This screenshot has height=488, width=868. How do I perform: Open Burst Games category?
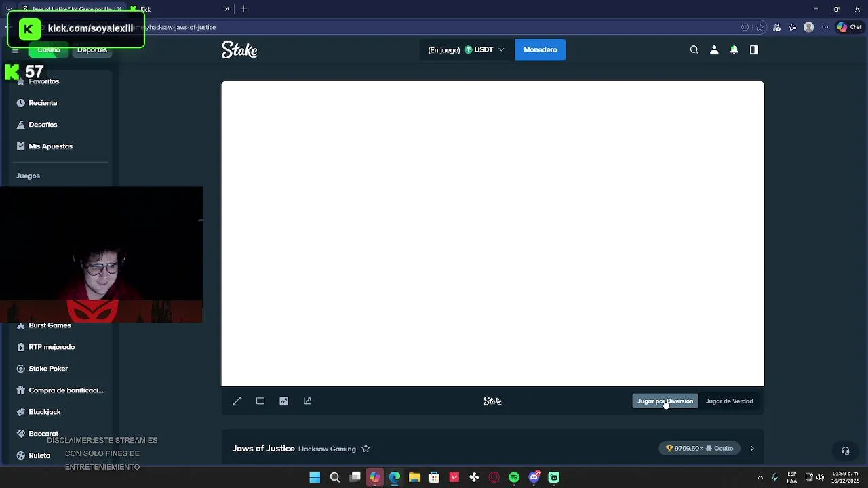(50, 325)
